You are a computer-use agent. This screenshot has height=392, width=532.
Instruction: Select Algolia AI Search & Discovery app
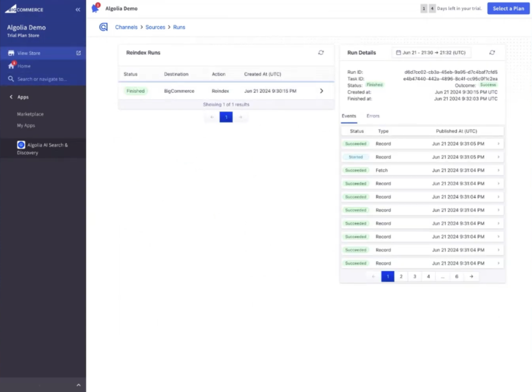pyautogui.click(x=43, y=149)
